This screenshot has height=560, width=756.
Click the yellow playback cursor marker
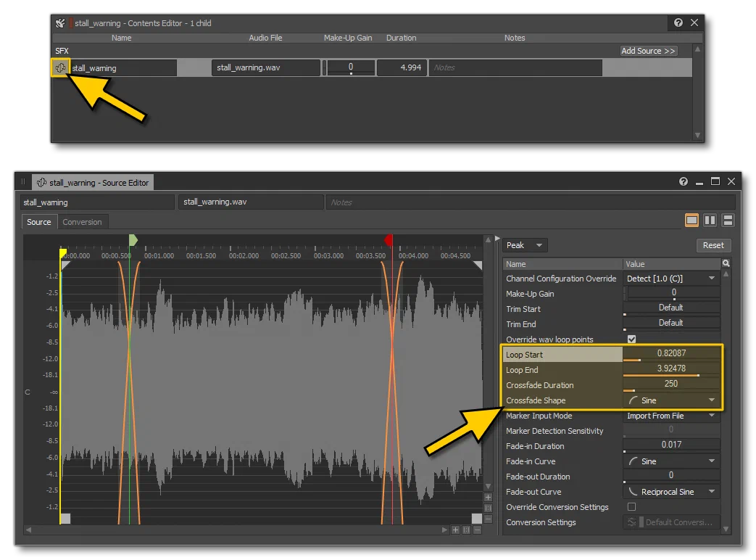coord(62,252)
